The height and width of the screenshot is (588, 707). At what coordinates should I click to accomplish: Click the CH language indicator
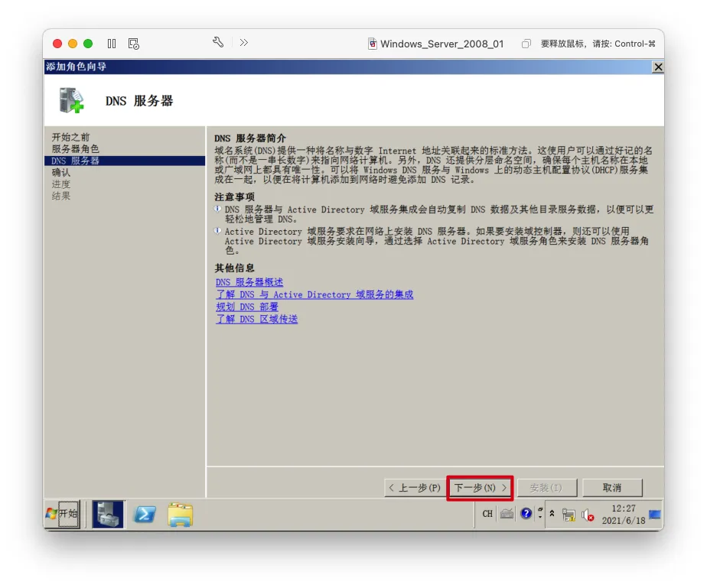(487, 514)
